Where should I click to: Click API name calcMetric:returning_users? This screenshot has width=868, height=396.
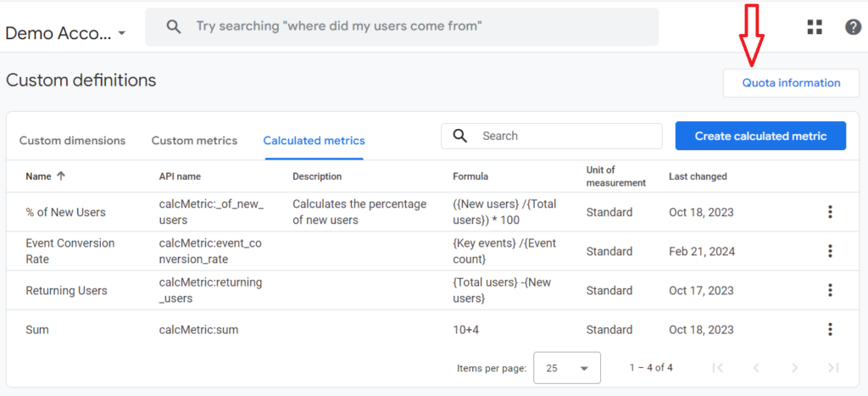click(210, 290)
